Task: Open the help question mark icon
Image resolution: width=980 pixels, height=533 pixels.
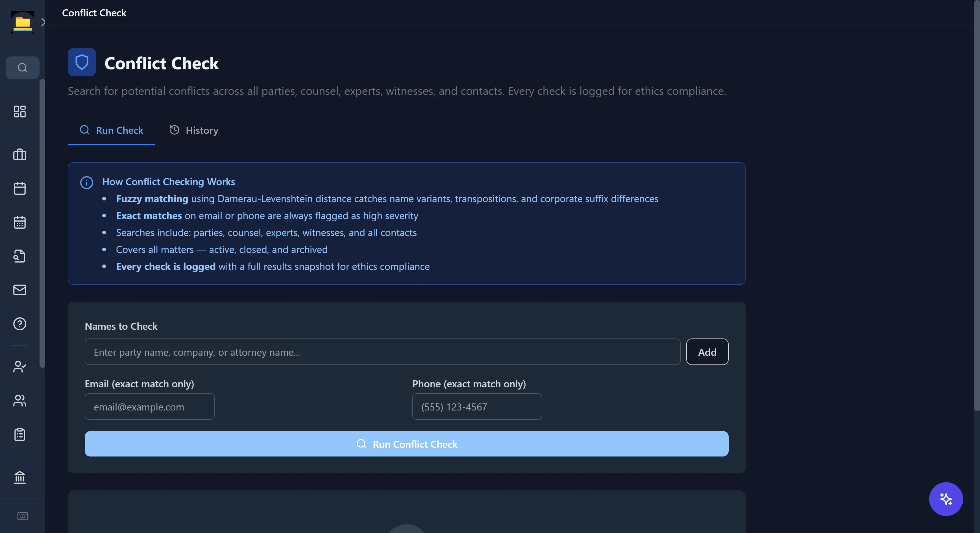Action: [x=20, y=324]
